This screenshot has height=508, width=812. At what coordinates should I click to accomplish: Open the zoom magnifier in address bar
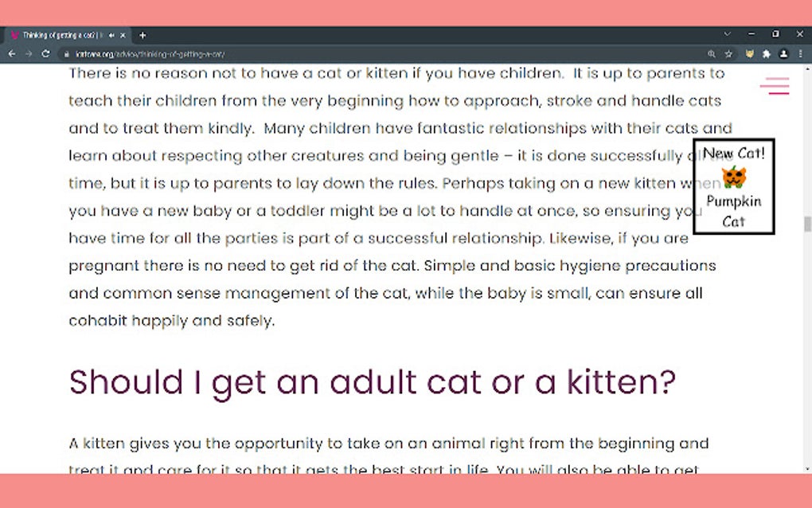pos(712,54)
